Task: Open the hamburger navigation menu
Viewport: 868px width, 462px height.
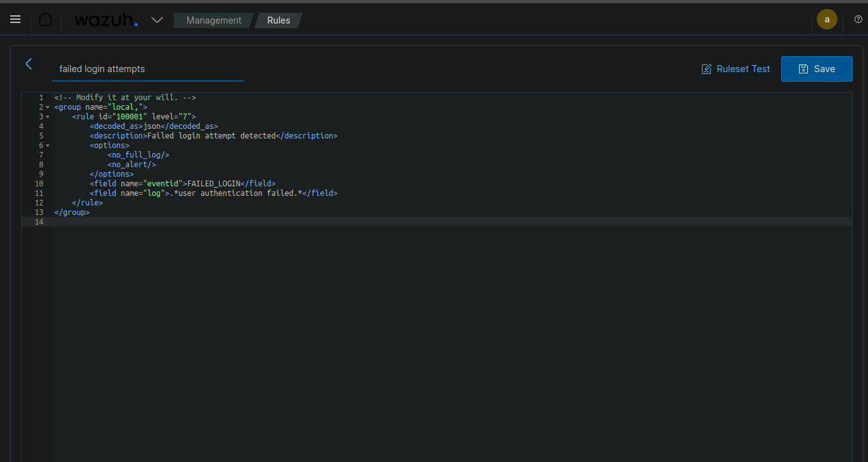Action: [15, 20]
